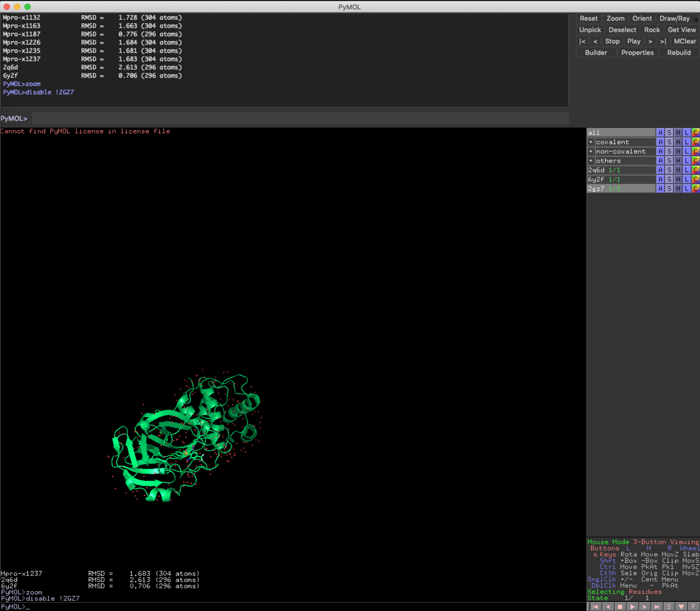Viewport: 700px width, 611px height.
Task: Click the Rebuild button
Action: (679, 52)
